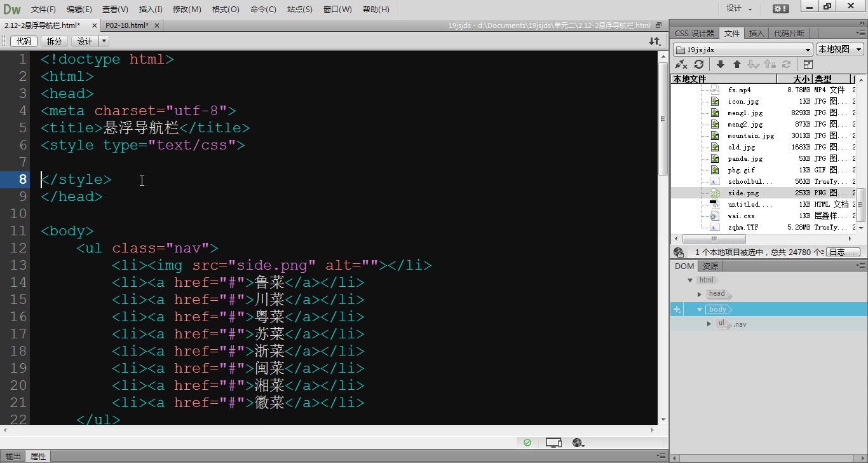Switch to the 资源 tab

(710, 266)
